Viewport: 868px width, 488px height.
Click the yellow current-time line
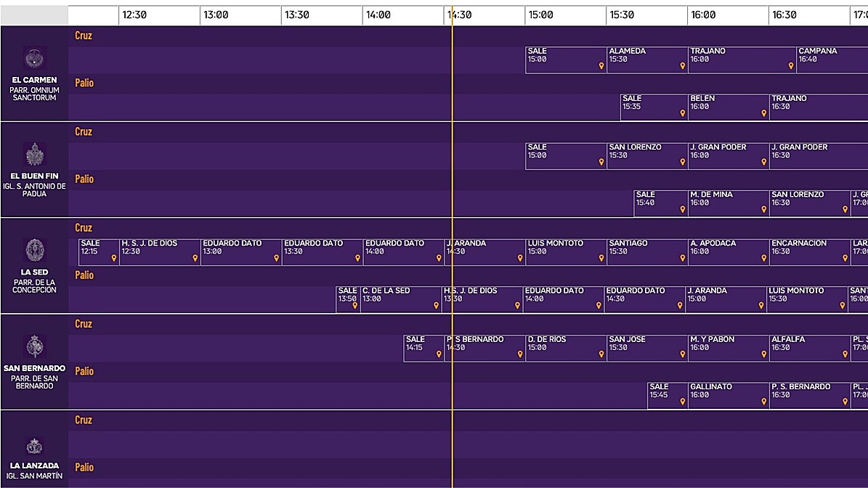coord(453,254)
